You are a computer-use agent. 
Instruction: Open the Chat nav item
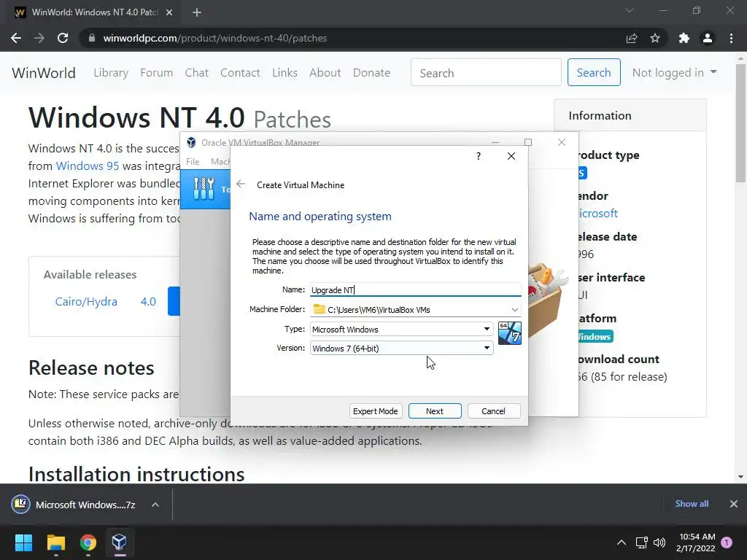[x=197, y=72]
